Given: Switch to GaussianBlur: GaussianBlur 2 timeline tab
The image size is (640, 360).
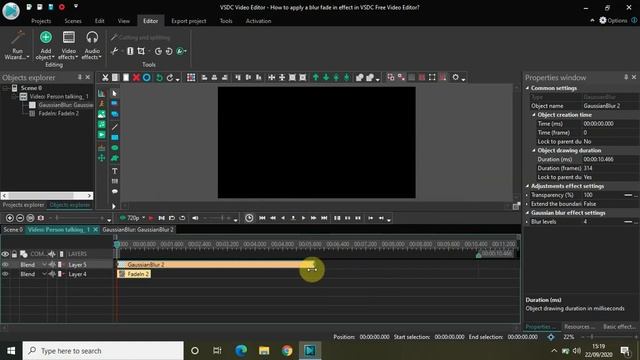Looking at the screenshot, I should [138, 230].
